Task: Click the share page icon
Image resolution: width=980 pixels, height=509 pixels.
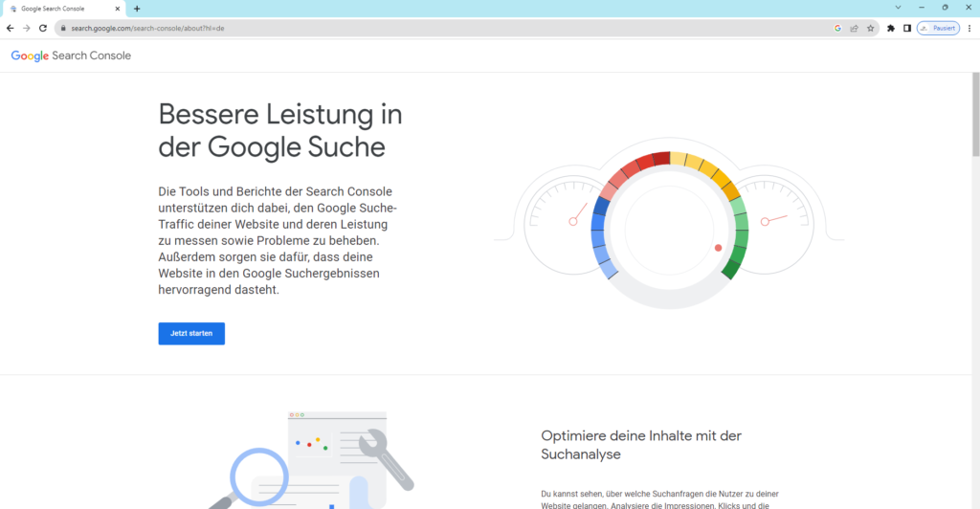Action: (x=854, y=28)
